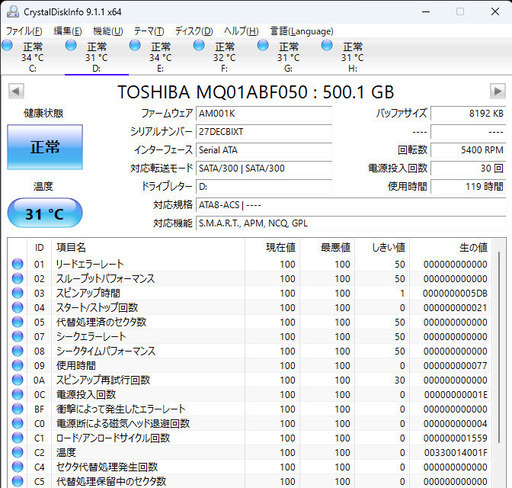The height and width of the screenshot is (488, 512).
Task: Click the buffer size value 8192 KB
Action: [x=468, y=114]
